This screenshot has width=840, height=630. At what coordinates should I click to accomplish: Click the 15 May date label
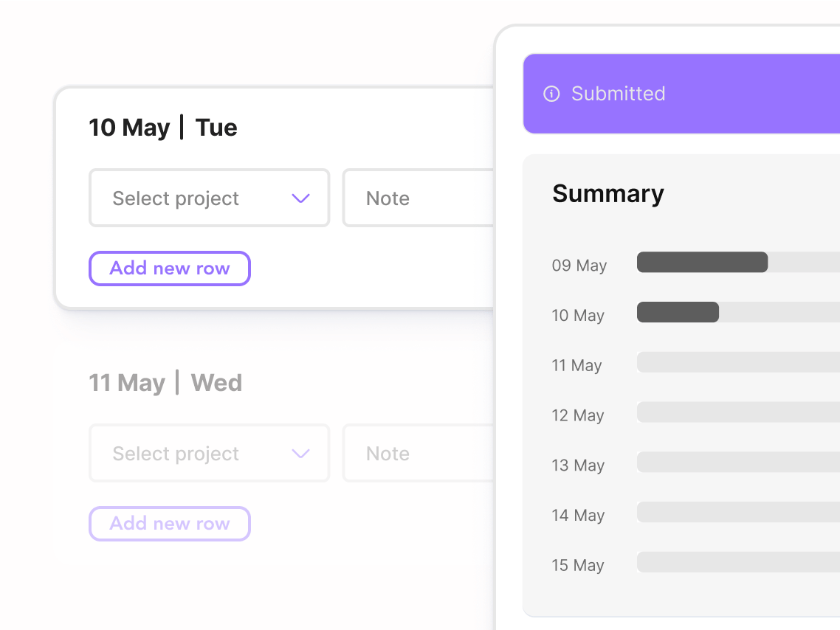coord(577,565)
